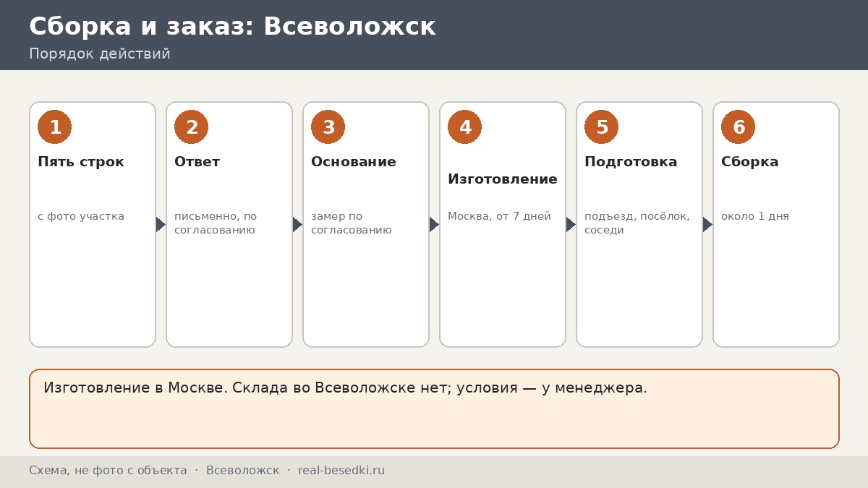The image size is (868, 488).
Task: Select the 'Ответ' card title
Action: pos(197,162)
